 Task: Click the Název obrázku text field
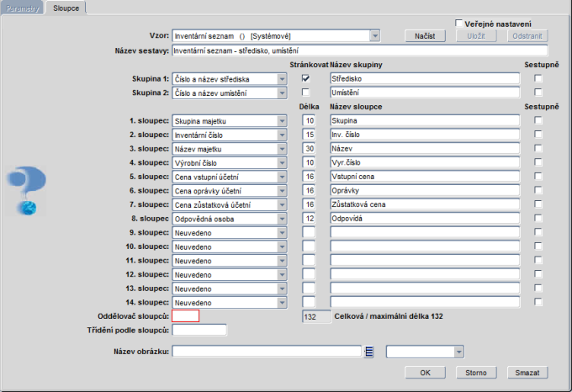coord(267,352)
